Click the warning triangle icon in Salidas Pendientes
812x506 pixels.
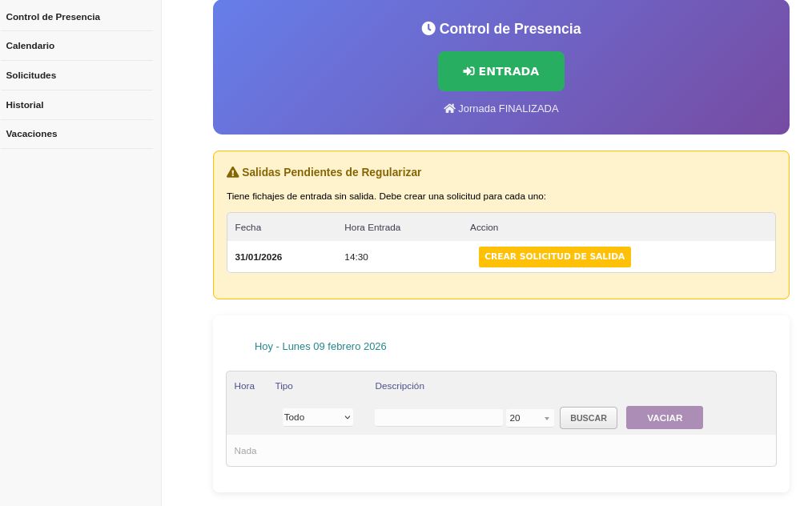pos(233,172)
